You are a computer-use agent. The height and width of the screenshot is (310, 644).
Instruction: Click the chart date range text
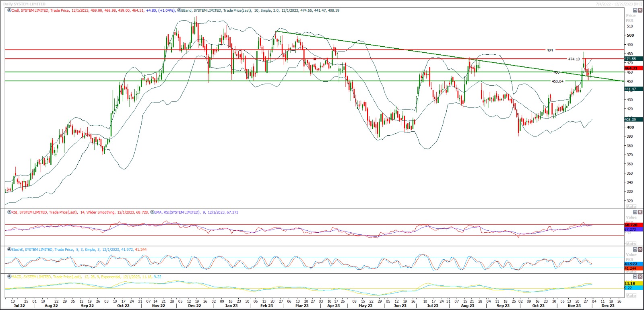[x=619, y=4]
